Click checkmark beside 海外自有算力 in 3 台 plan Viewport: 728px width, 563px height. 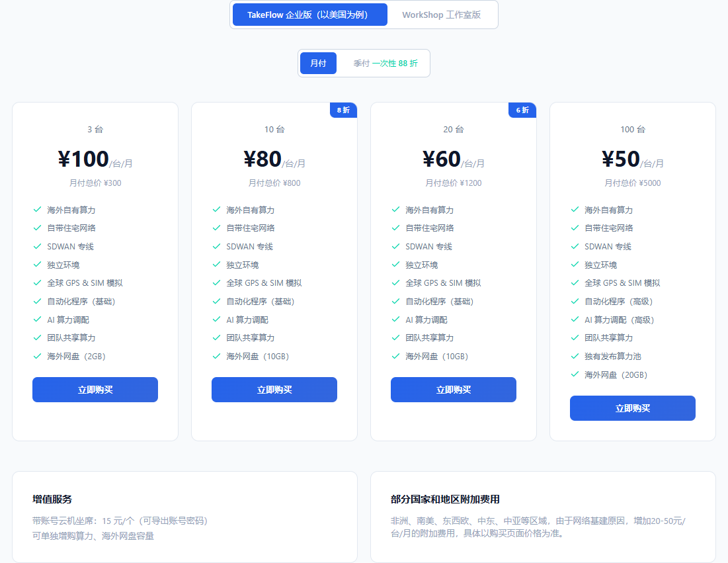click(x=38, y=210)
